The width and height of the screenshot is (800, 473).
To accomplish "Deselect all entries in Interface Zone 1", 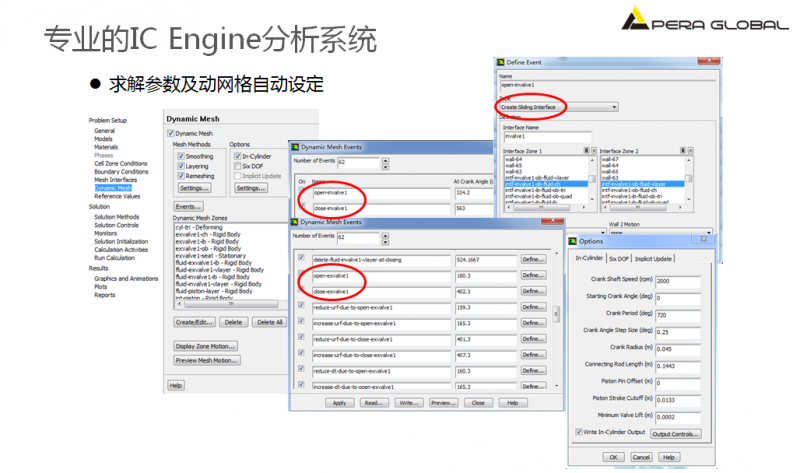I will (x=594, y=151).
